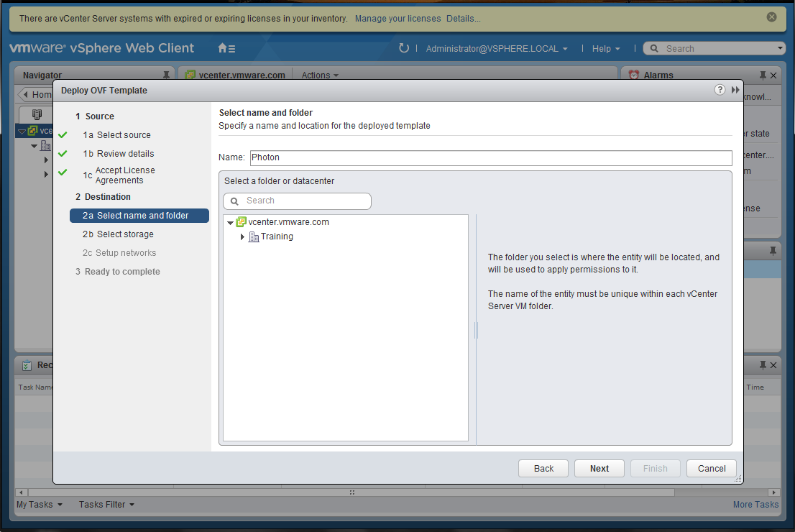
Task: Open the My Tasks dropdown
Action: coord(40,505)
